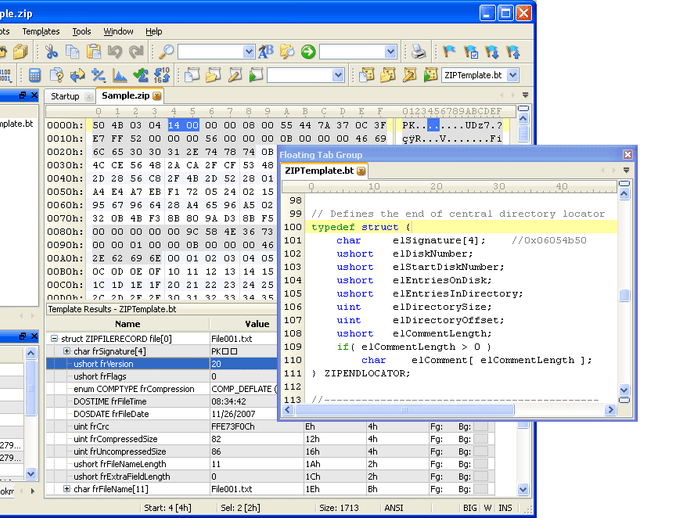Open the Calculator icon
This screenshot has height=518, width=690.
35,75
